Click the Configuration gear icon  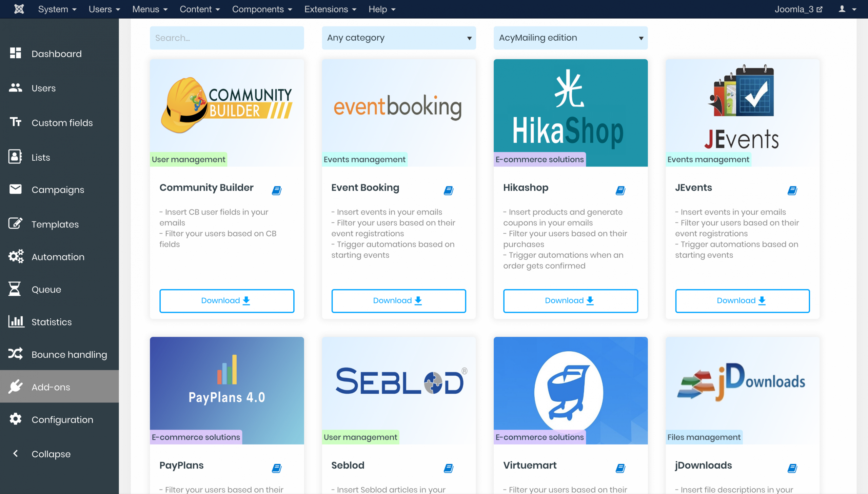click(x=16, y=419)
